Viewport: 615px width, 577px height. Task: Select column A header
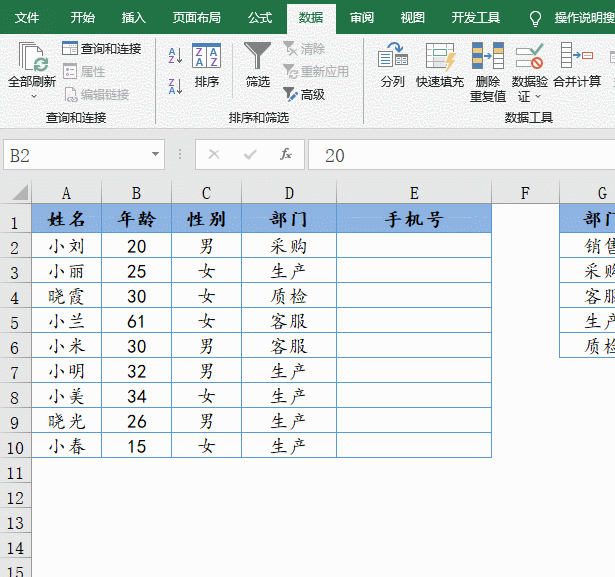tap(66, 193)
